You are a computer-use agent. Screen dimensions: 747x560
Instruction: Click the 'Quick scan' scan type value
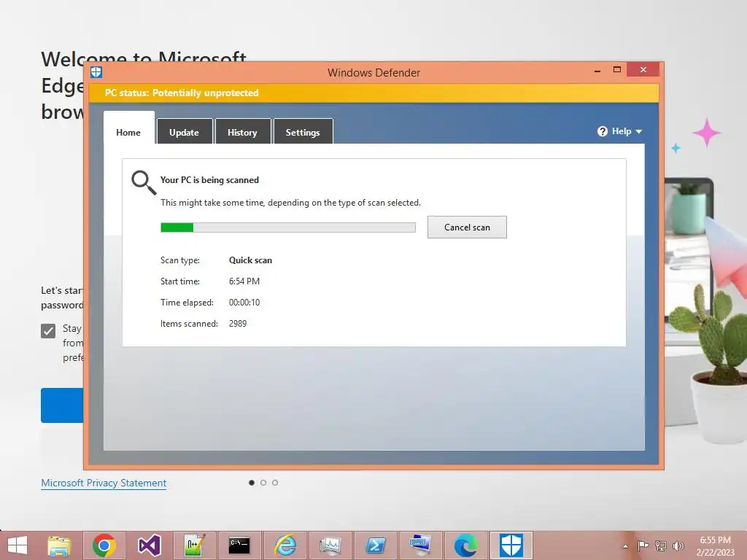click(250, 260)
